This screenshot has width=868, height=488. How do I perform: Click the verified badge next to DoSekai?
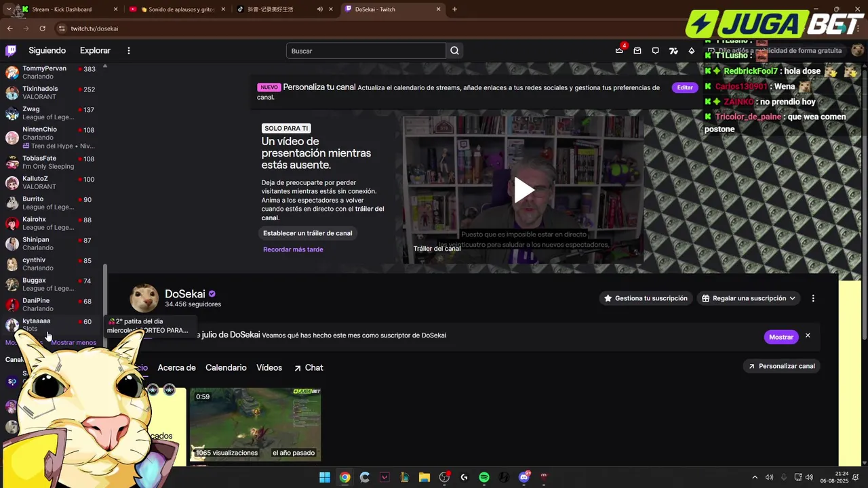click(212, 294)
